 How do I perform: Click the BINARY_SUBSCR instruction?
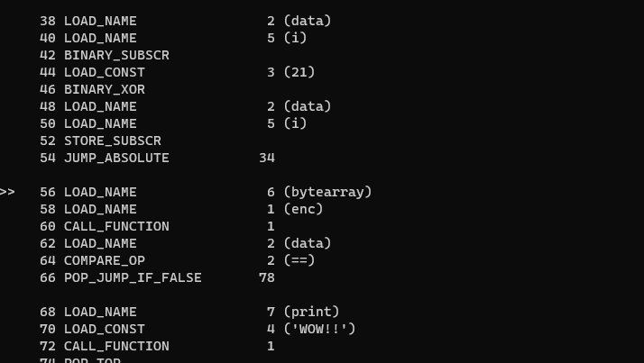pos(116,55)
